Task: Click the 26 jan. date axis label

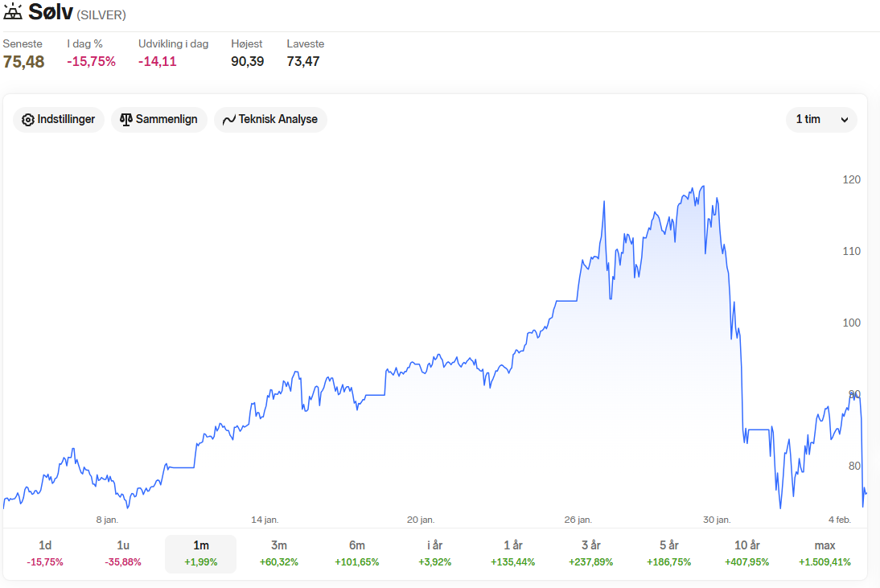Action: 578,520
